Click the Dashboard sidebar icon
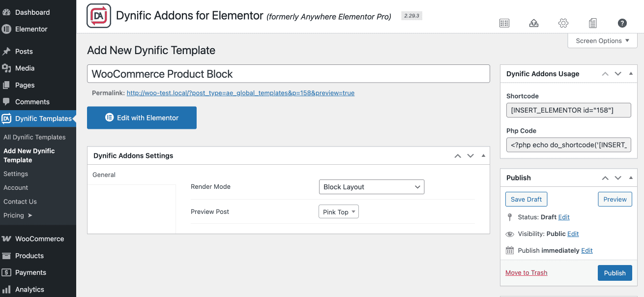The height and width of the screenshot is (297, 644). point(6,12)
